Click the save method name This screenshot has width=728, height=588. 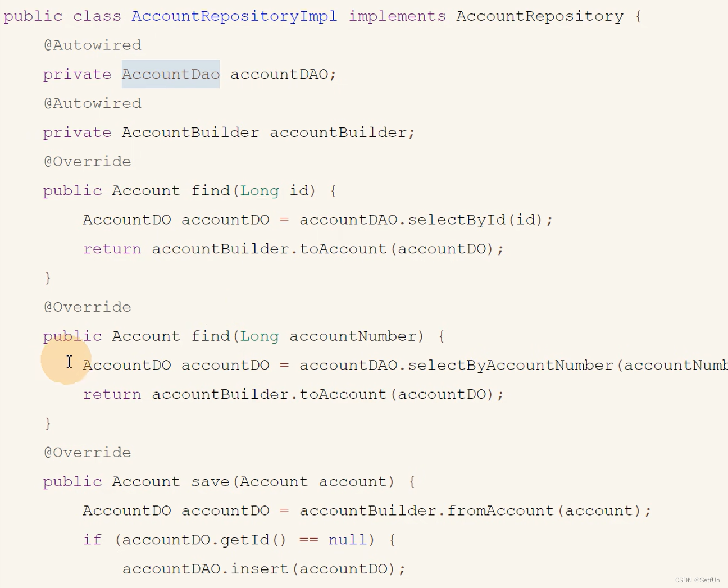point(211,482)
